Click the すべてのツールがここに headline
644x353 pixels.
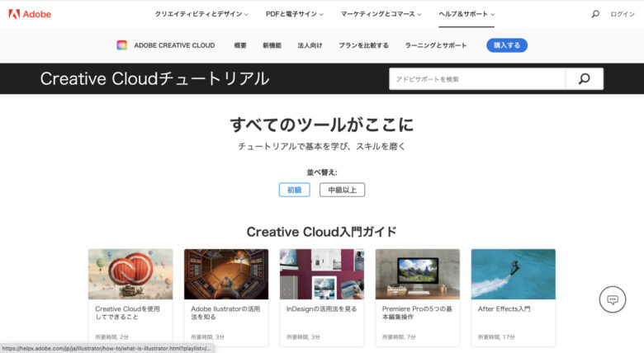[x=322, y=125]
